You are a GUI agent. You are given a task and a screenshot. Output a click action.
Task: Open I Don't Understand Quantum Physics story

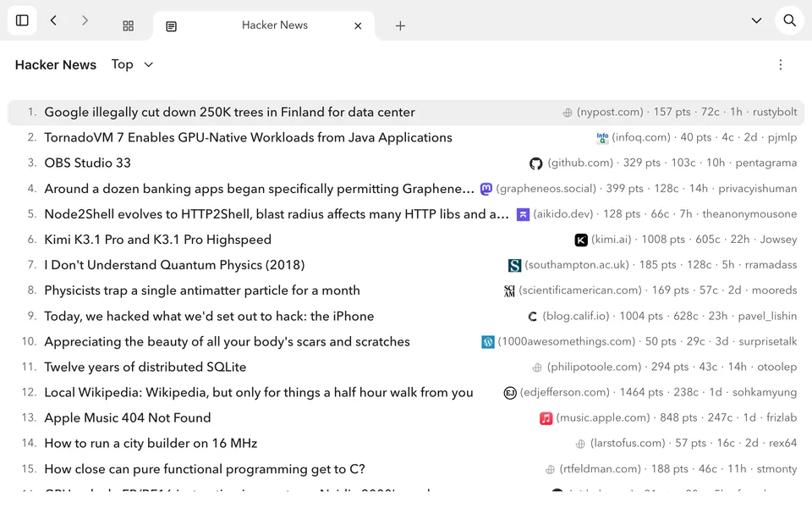pyautogui.click(x=174, y=265)
